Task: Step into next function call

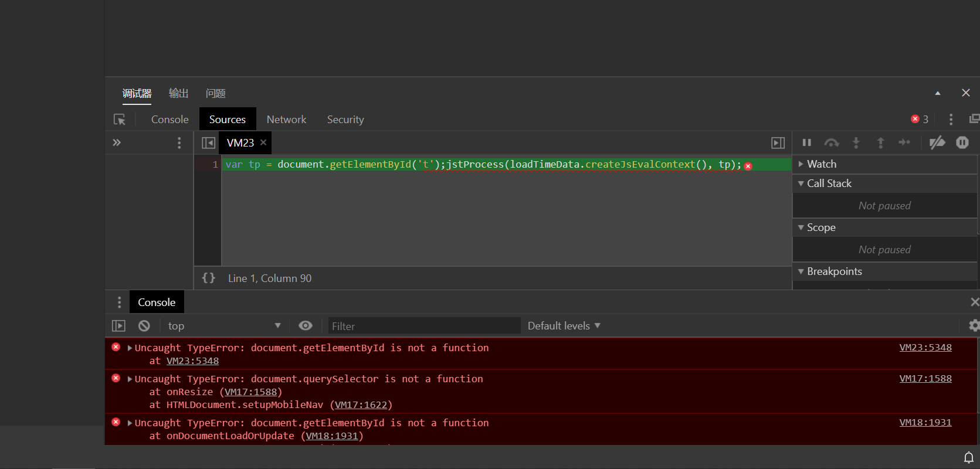Action: [x=856, y=142]
